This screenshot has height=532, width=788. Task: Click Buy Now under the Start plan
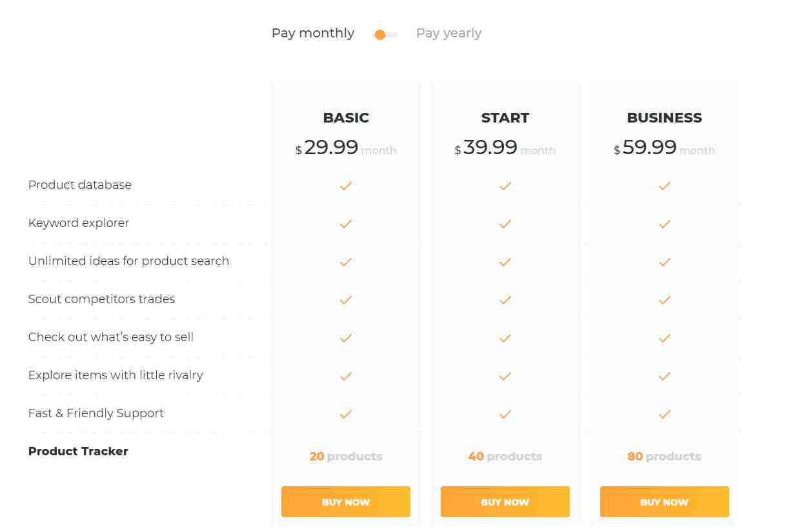click(505, 502)
